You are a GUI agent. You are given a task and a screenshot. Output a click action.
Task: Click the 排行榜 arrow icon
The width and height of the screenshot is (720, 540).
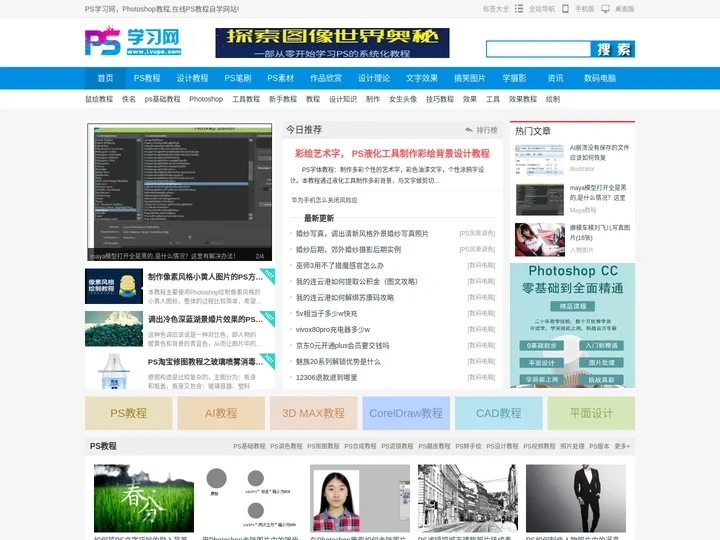click(468, 130)
